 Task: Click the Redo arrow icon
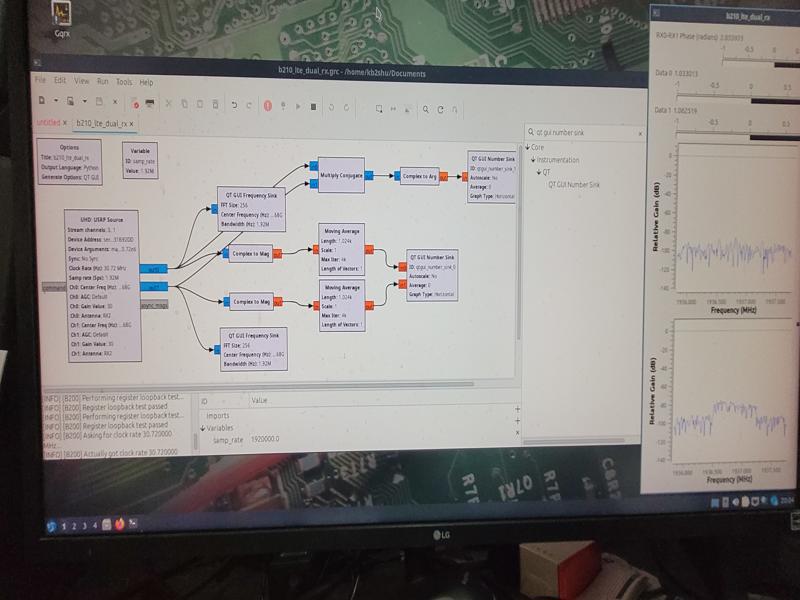pos(249,106)
